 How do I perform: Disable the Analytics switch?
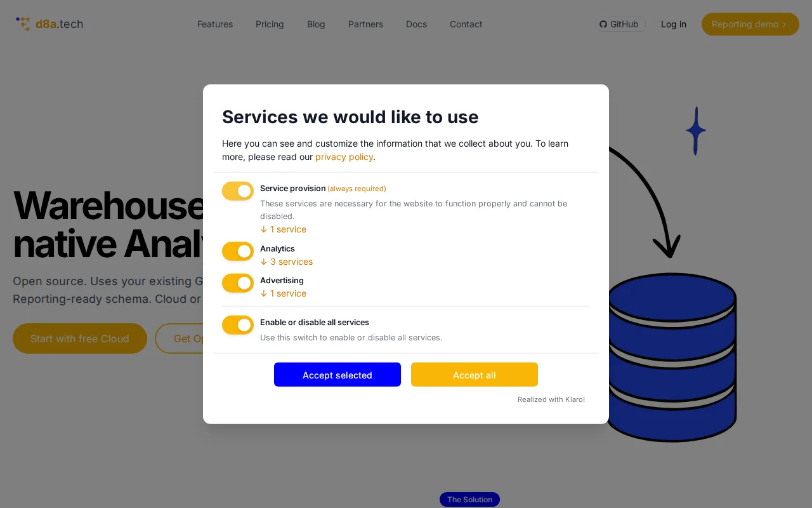pos(238,251)
